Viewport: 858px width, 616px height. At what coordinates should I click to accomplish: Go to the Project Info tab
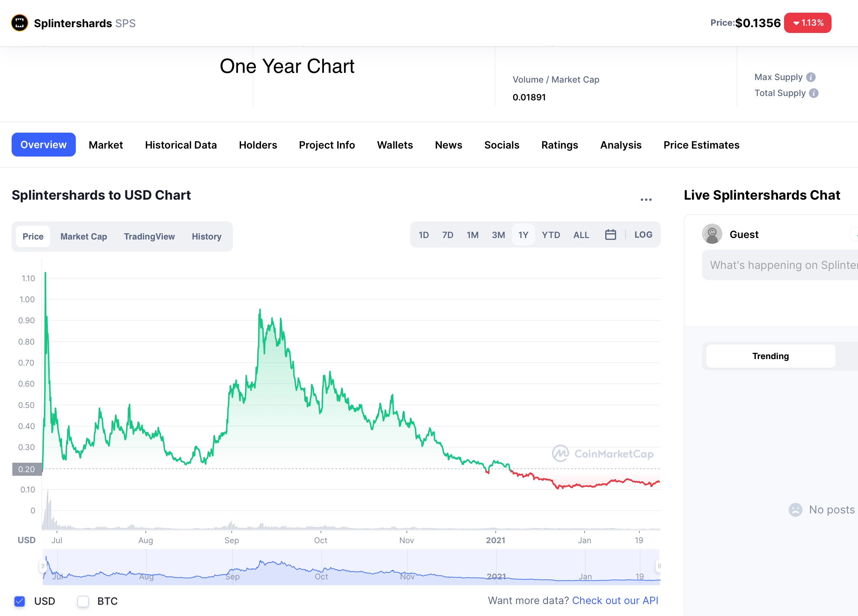click(x=327, y=145)
